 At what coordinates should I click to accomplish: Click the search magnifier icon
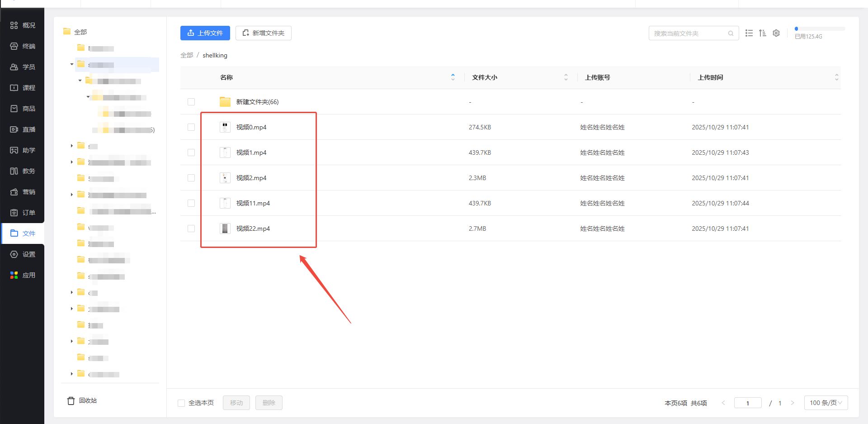(731, 33)
